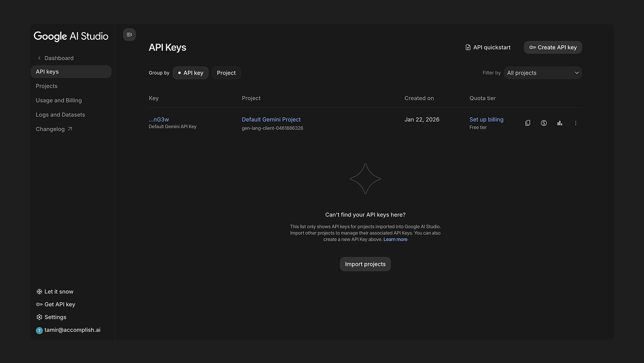Screen dimensions: 644x363
Task: Click the gen-lang-client-0461886326 project ID
Action: click(x=273, y=128)
